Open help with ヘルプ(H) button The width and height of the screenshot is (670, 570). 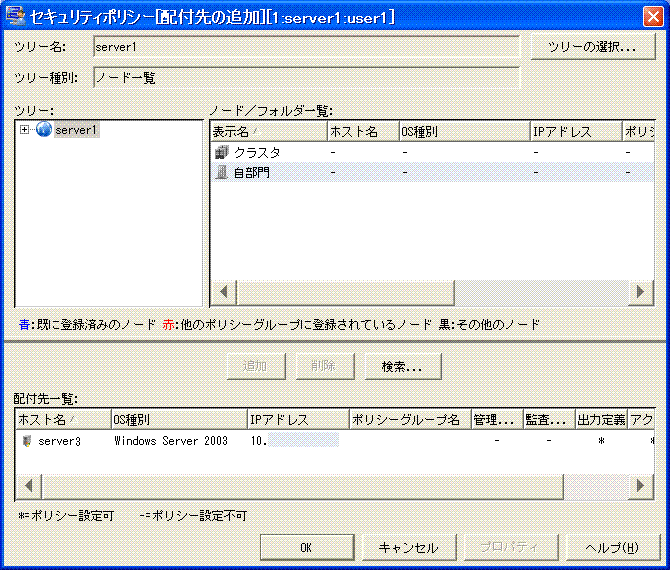point(613,547)
